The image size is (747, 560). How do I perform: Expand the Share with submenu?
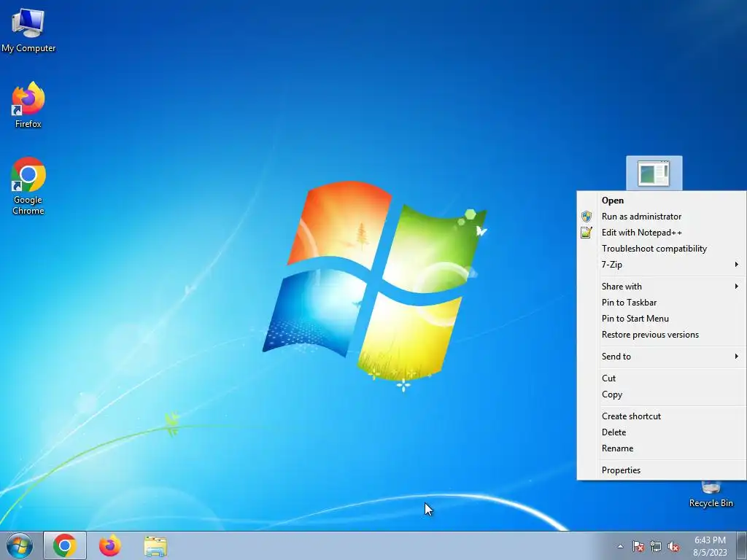pyautogui.click(x=661, y=286)
